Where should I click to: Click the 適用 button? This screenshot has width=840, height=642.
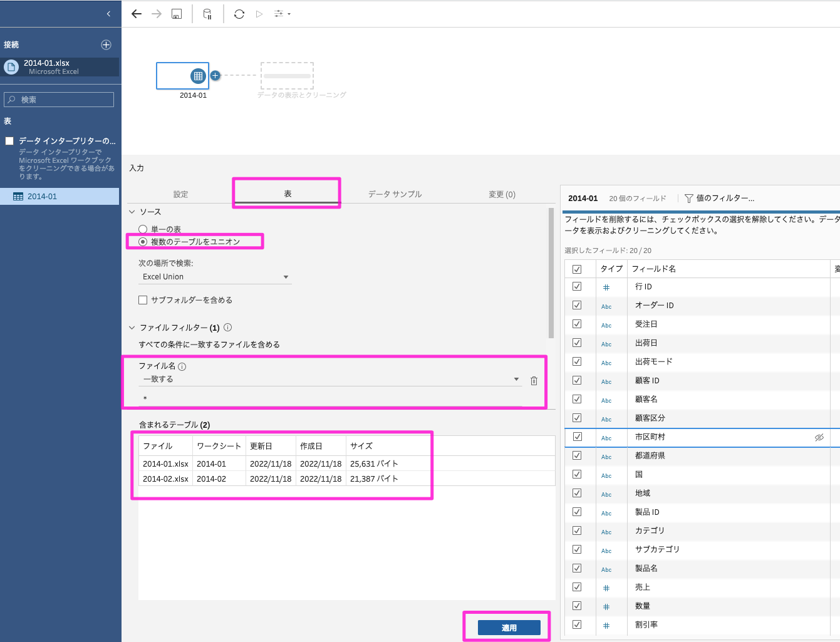pos(509,627)
